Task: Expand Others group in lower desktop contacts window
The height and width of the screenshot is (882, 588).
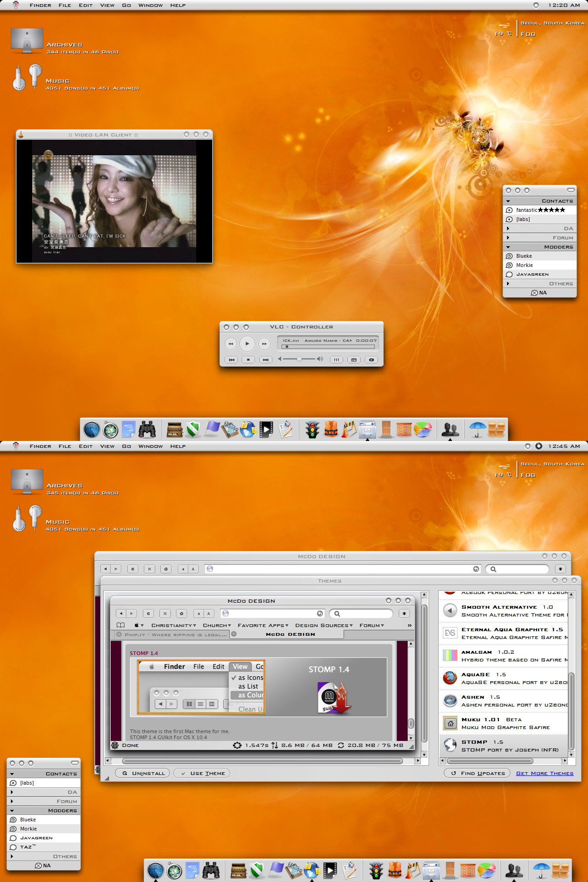Action: (x=12, y=856)
